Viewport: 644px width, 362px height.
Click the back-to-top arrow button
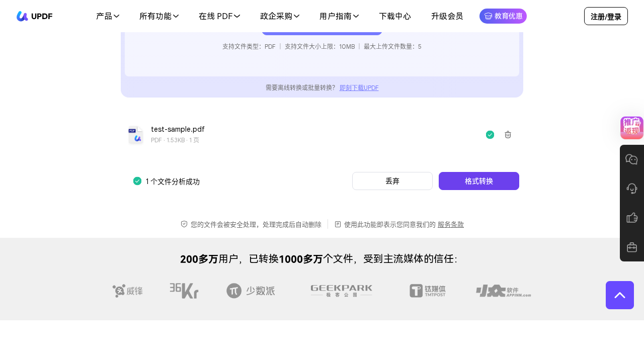[620, 295]
